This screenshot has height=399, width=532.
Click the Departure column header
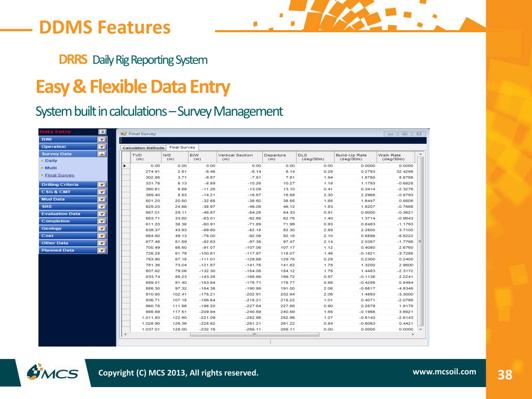tap(279, 157)
